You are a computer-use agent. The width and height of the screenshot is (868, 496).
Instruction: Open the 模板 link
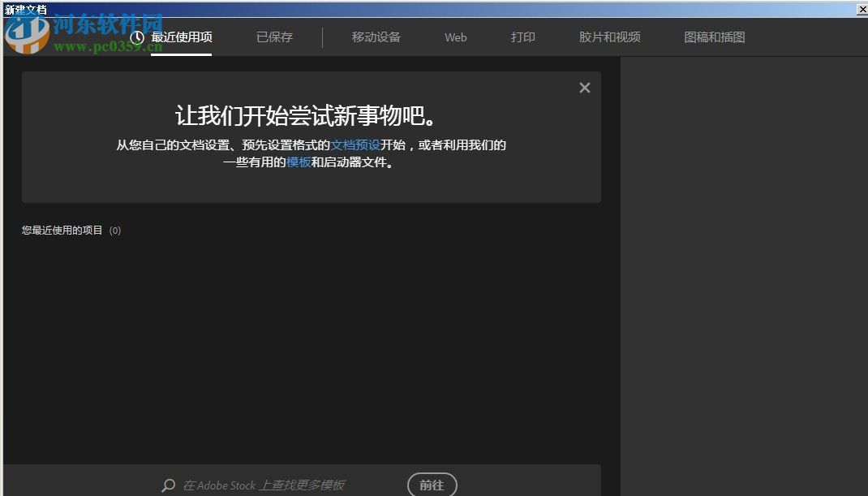(x=298, y=162)
